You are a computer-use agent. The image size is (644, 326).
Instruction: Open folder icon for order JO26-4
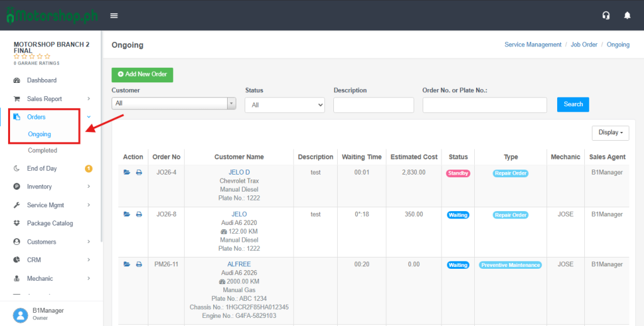pyautogui.click(x=127, y=173)
